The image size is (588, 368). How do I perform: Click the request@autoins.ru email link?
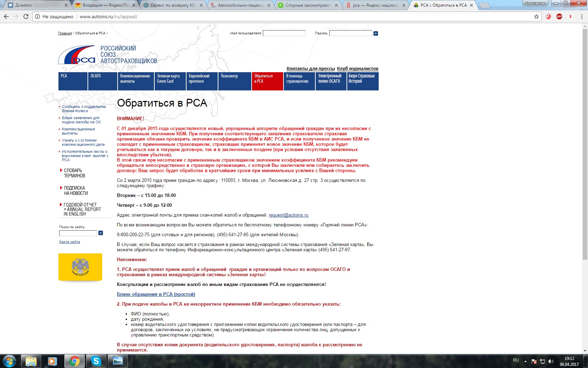coord(288,215)
